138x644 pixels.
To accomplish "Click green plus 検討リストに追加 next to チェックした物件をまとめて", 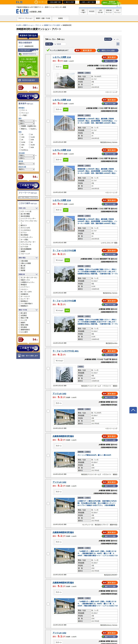I will click(x=108, y=50).
